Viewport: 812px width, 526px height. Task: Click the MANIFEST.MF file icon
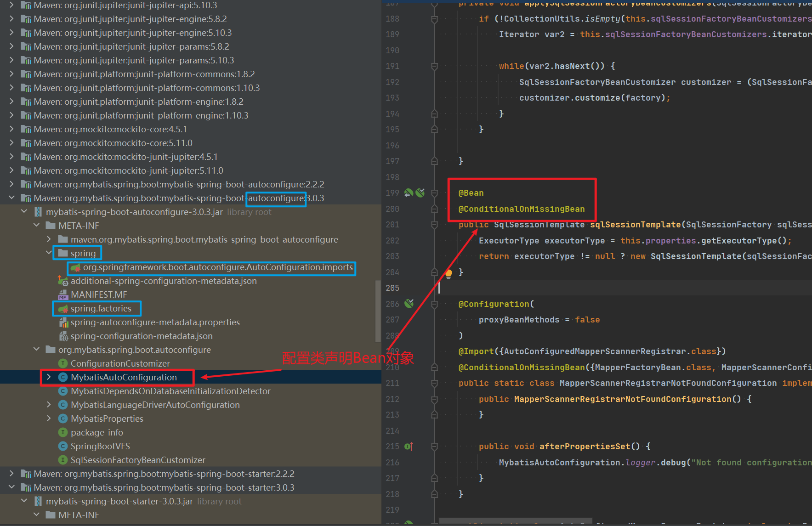[63, 295]
